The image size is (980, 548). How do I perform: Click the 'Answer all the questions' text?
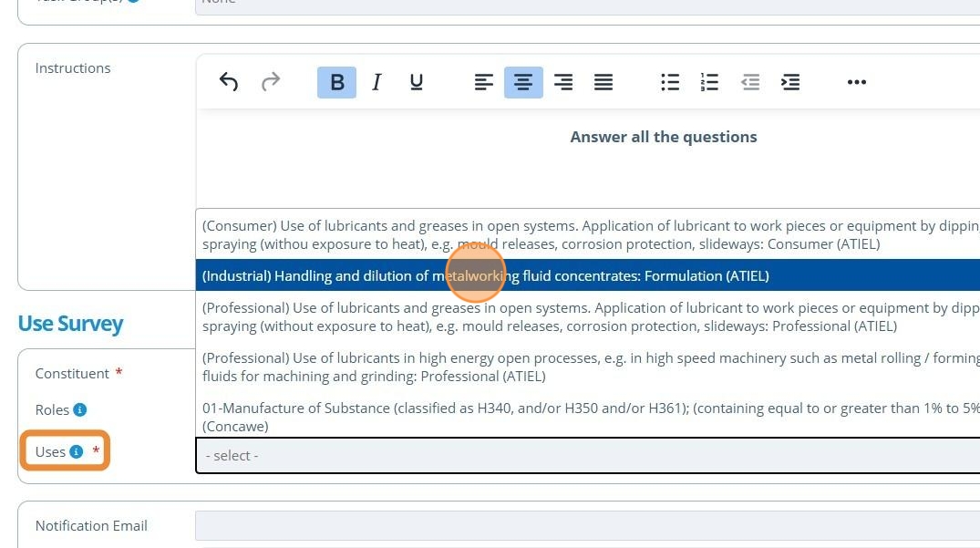pos(663,137)
